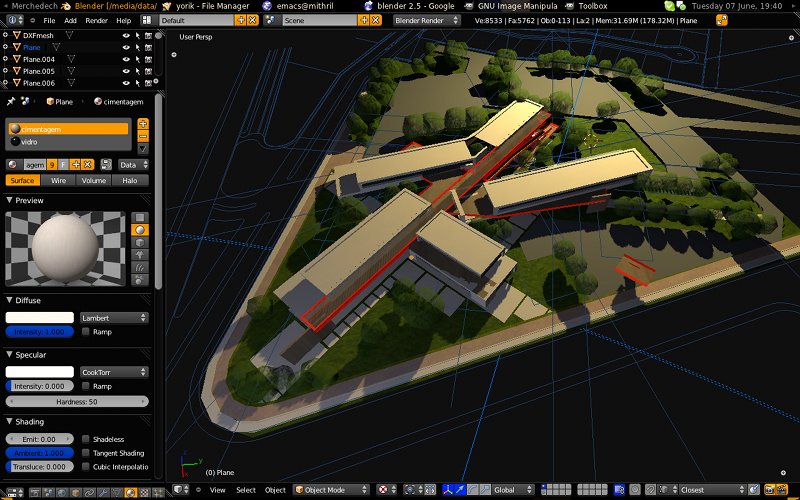This screenshot has width=800, height=500.
Task: Click render camera icon for Plane.006
Action: pos(148,83)
